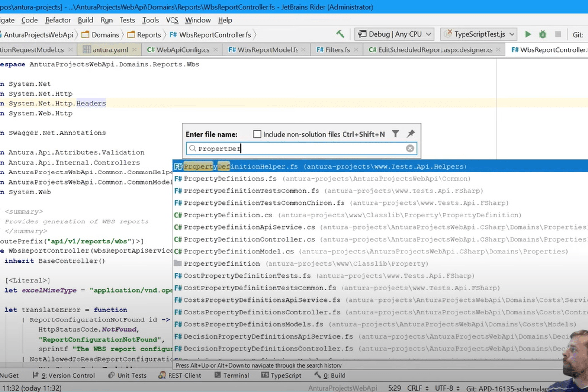Open the VCS menu
Image resolution: width=588 pixels, height=392 pixels.
coord(172,20)
